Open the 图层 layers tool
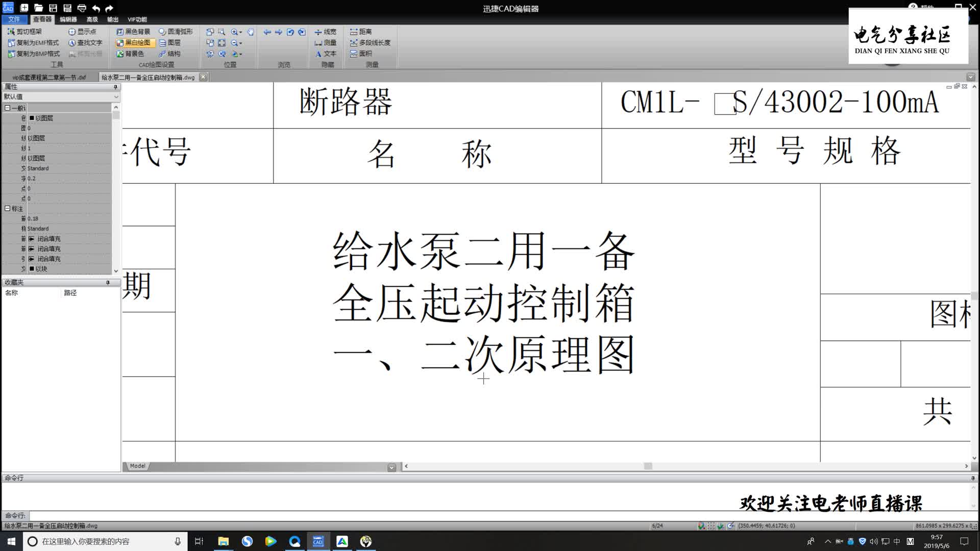980x551 pixels. [169, 43]
